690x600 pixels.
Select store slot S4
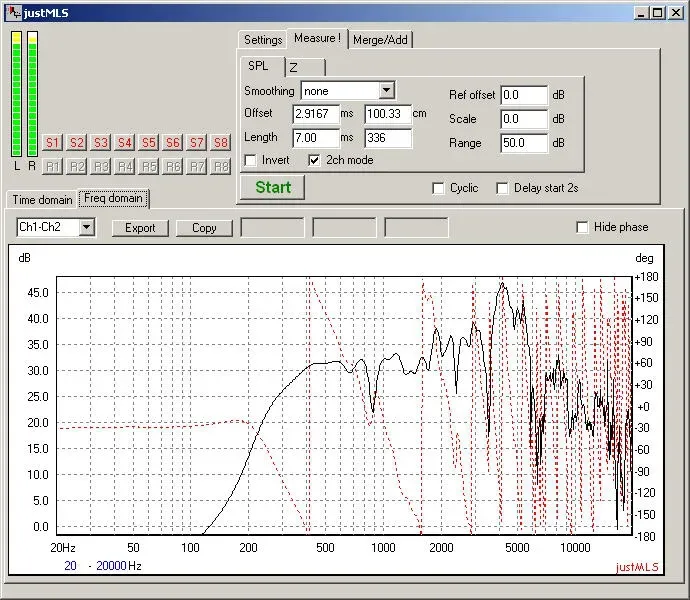(125, 143)
